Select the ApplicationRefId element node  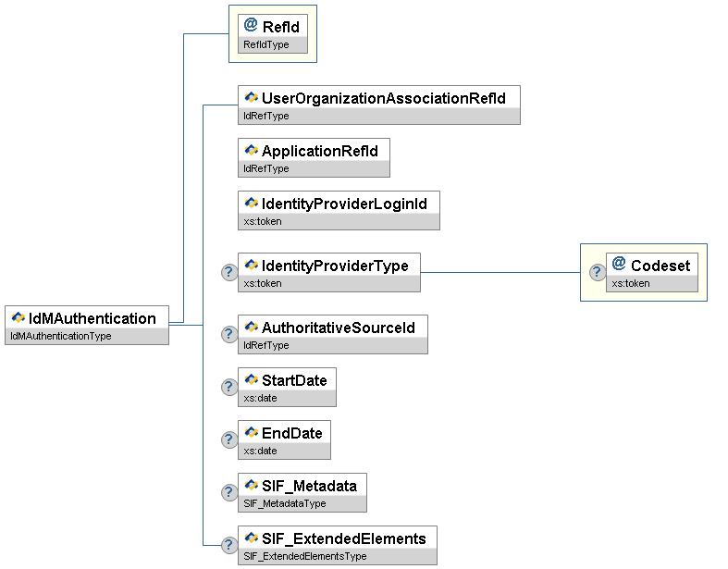319,150
